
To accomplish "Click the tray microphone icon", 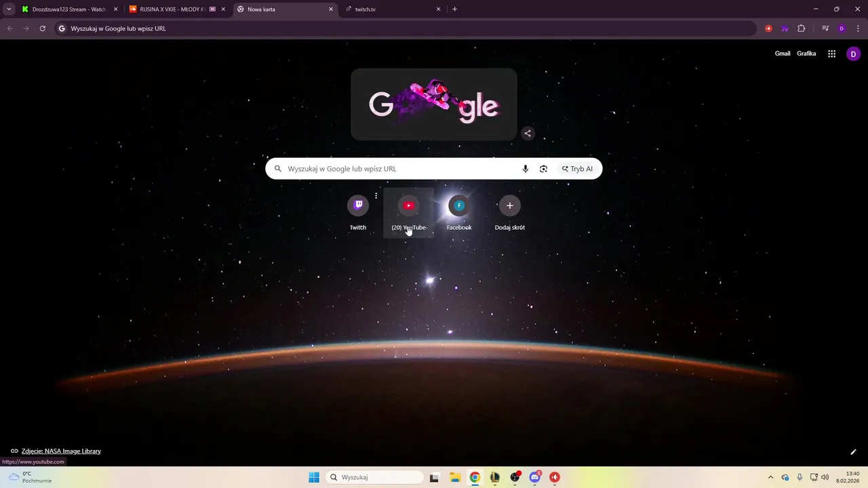I will coord(800,477).
